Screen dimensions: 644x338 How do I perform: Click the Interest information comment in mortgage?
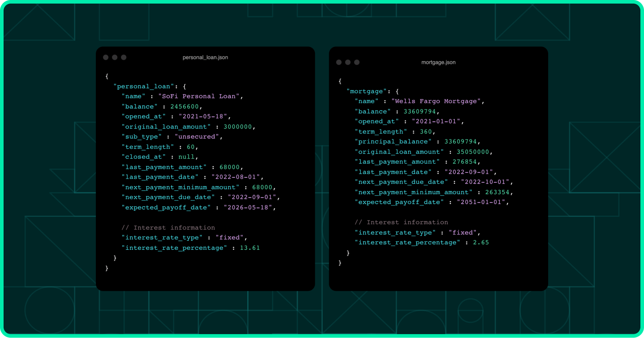(401, 222)
